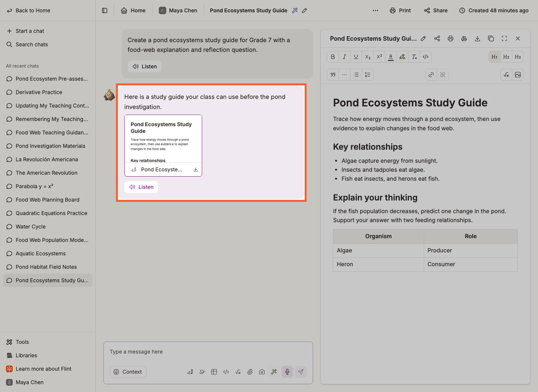This screenshot has width=538, height=392.
Task: Add a document using the composer writing icon
Action: click(x=190, y=372)
